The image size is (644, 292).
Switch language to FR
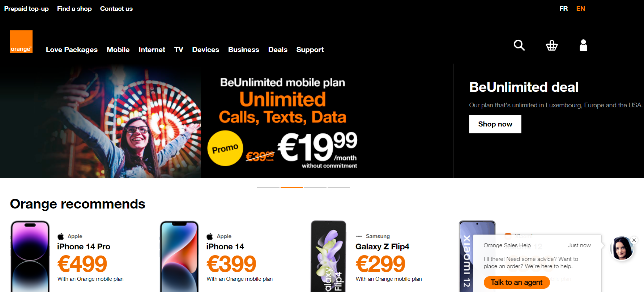[563, 9]
